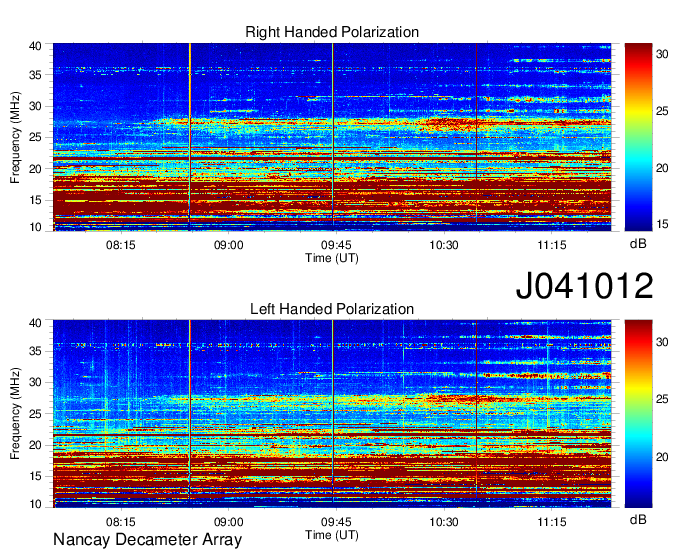Click the 'Nancay Decameter Array' caption

pyautogui.click(x=147, y=540)
